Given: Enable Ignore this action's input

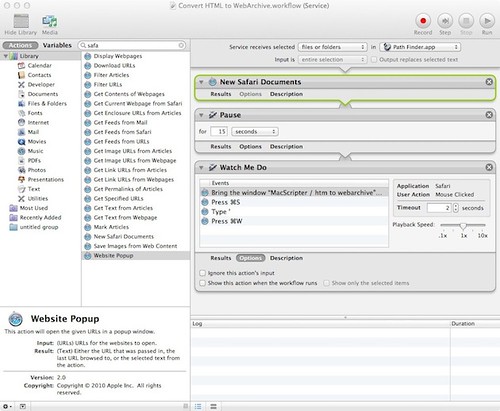Looking at the screenshot, I should pos(202,273).
